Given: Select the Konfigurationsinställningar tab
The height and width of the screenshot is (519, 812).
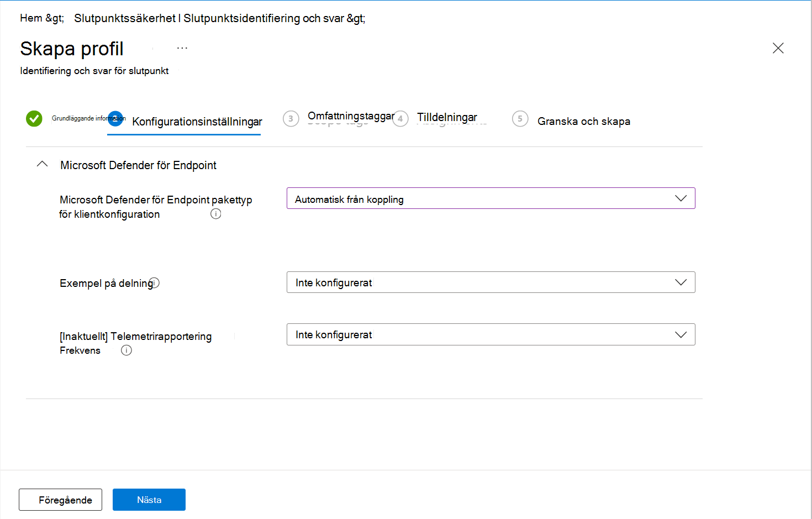Looking at the screenshot, I should pyautogui.click(x=197, y=122).
